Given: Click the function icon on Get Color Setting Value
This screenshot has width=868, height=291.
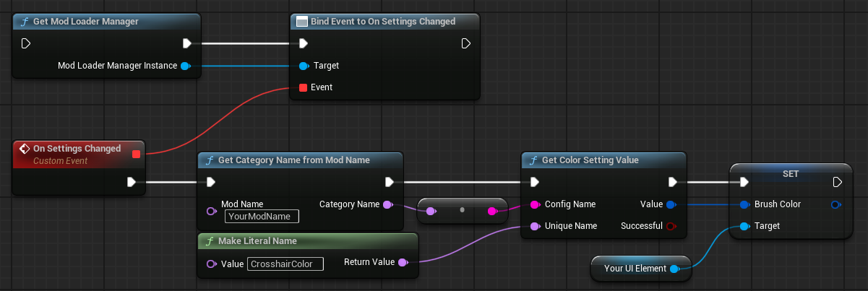Looking at the screenshot, I should tap(533, 160).
